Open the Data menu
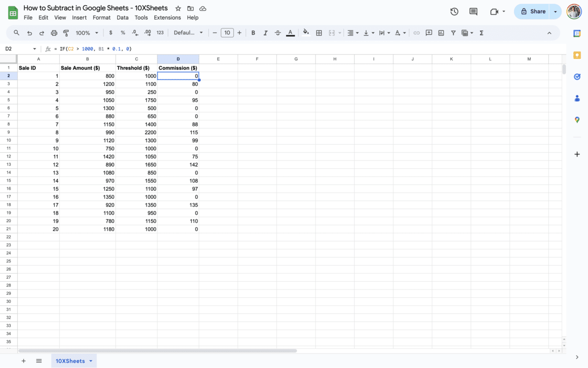 pos(122,17)
